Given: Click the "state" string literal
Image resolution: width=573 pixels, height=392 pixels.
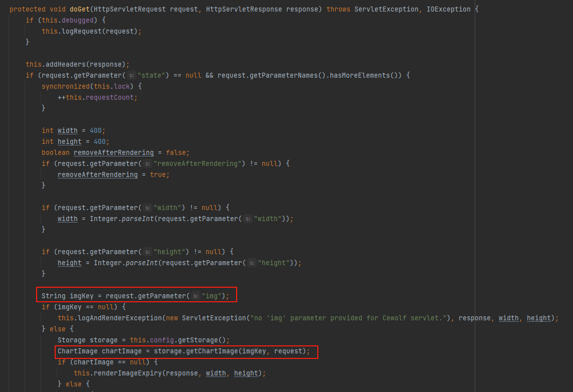Looking at the screenshot, I should 151,75.
